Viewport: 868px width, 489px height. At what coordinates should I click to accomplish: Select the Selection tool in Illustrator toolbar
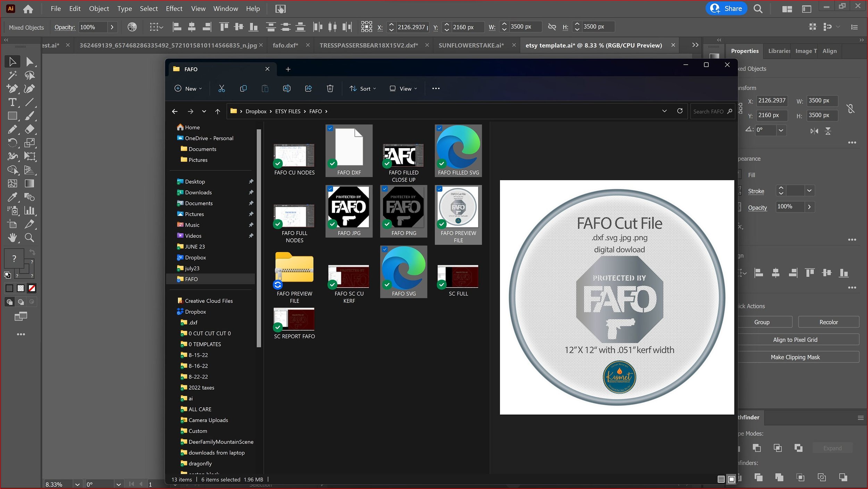pyautogui.click(x=12, y=62)
